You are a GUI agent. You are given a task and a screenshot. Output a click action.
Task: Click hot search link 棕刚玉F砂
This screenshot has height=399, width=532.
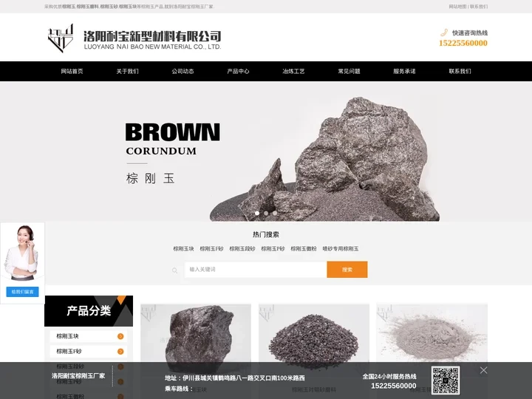(x=211, y=249)
